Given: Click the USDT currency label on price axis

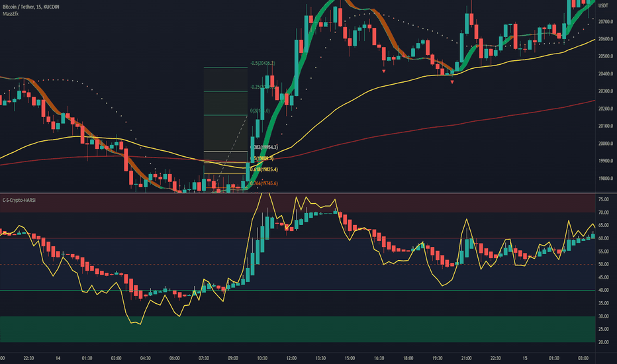Looking at the screenshot, I should pos(603,5).
